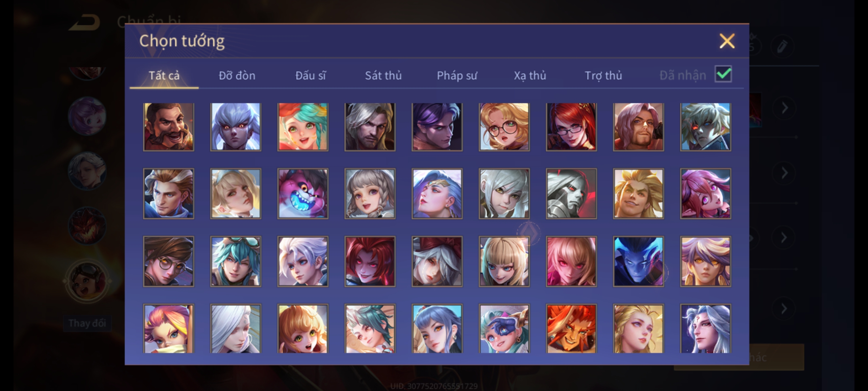Choose the hero with the blue eye patch
Screen dimensions: 868x391
pos(504,329)
